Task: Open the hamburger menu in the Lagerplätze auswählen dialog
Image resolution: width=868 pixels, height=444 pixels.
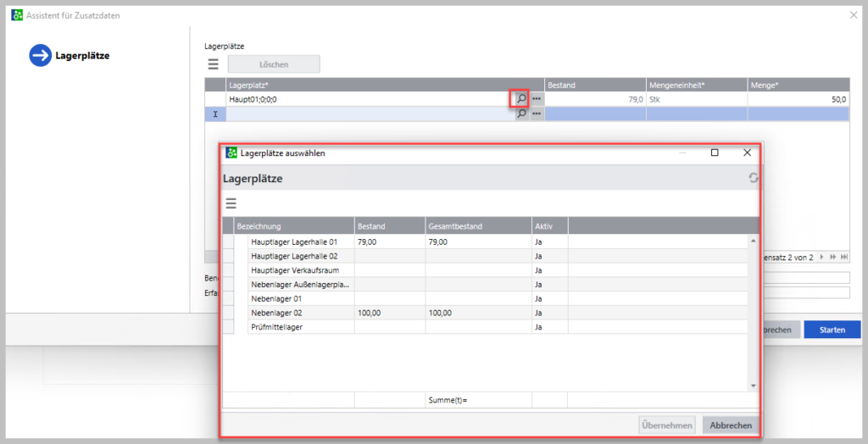Action: point(231,203)
